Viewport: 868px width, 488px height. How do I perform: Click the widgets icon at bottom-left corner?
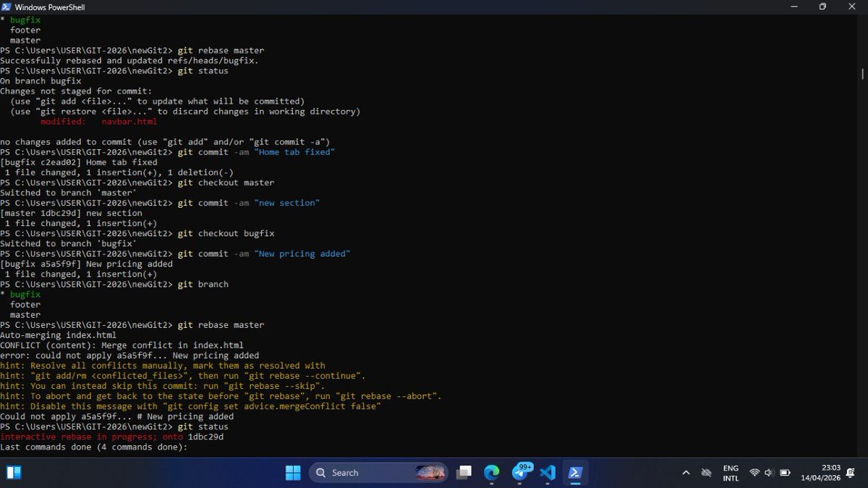(x=13, y=472)
